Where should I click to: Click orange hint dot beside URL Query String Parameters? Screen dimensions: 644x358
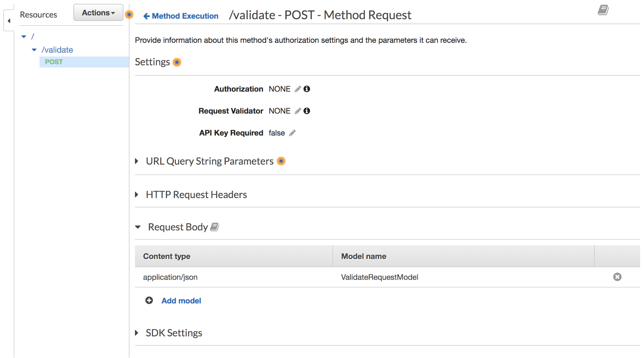pyautogui.click(x=281, y=161)
